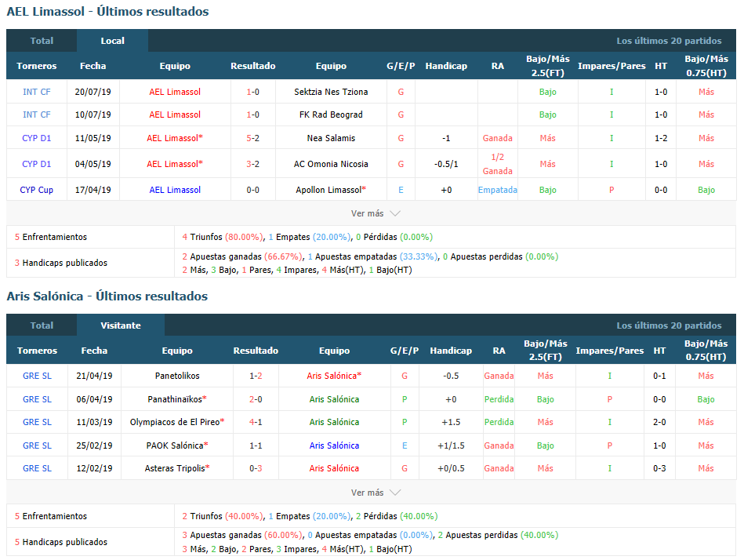Open GRE SL link for 06/04/19 match
744x560 pixels.
(37, 399)
